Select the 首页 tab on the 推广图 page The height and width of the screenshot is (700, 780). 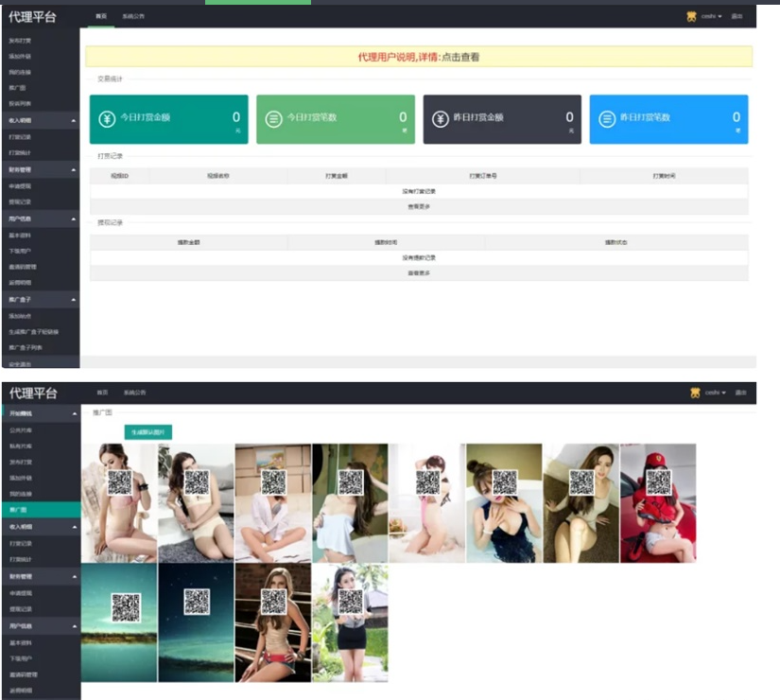[x=102, y=392]
